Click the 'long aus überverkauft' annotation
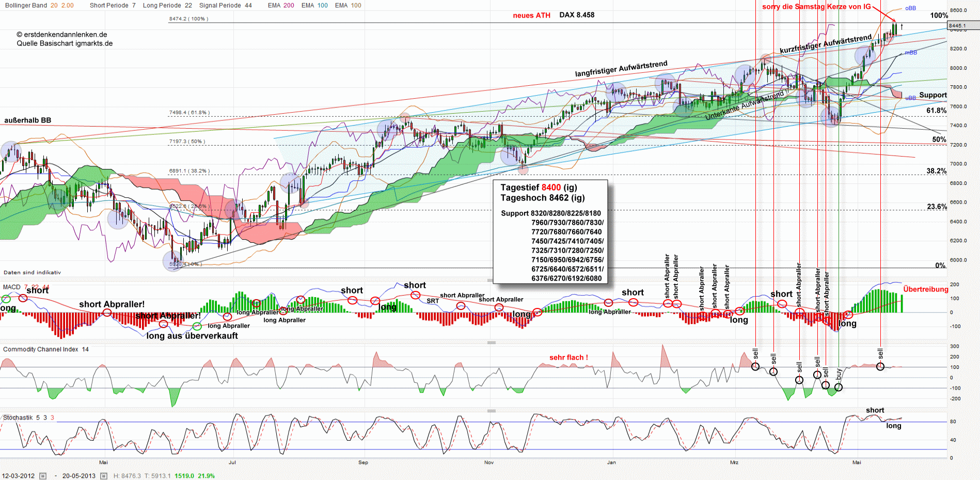 (192, 336)
